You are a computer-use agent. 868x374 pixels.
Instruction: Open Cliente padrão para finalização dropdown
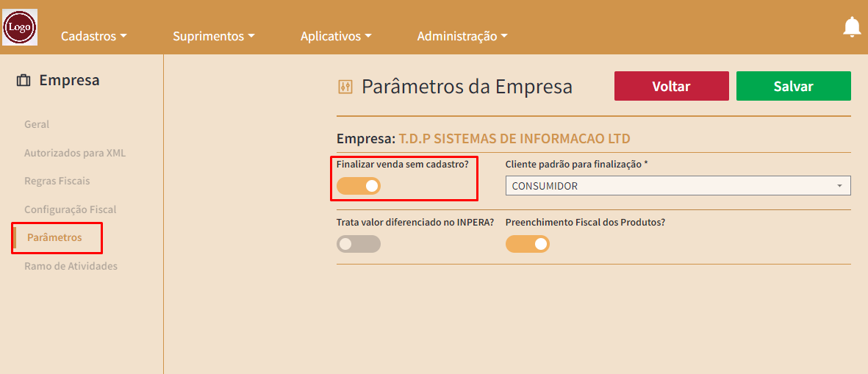678,186
